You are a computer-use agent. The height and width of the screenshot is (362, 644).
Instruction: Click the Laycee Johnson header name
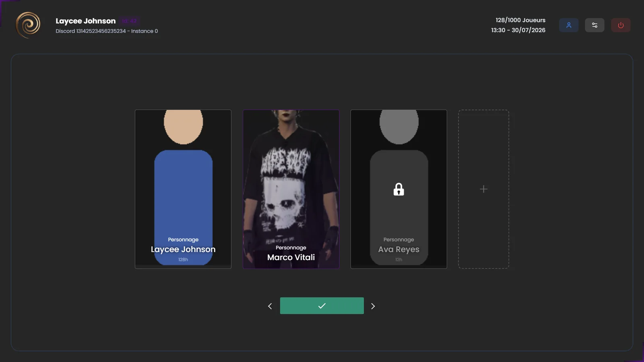85,21
